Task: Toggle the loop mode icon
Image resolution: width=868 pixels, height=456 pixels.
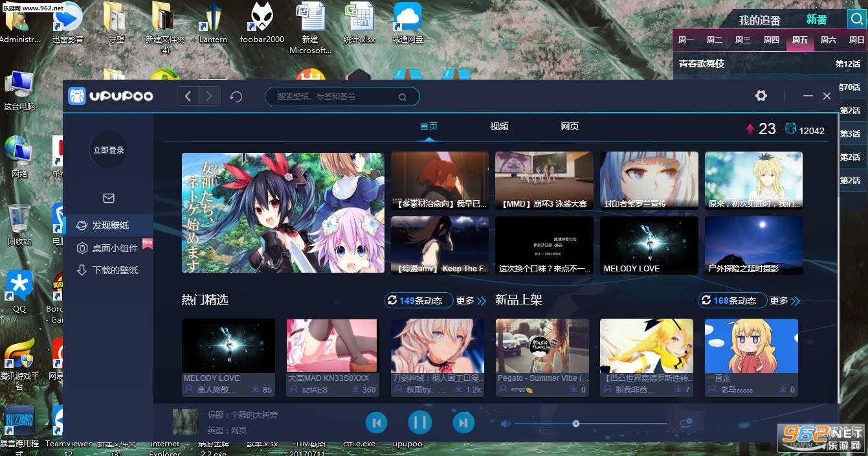Action: tap(686, 423)
